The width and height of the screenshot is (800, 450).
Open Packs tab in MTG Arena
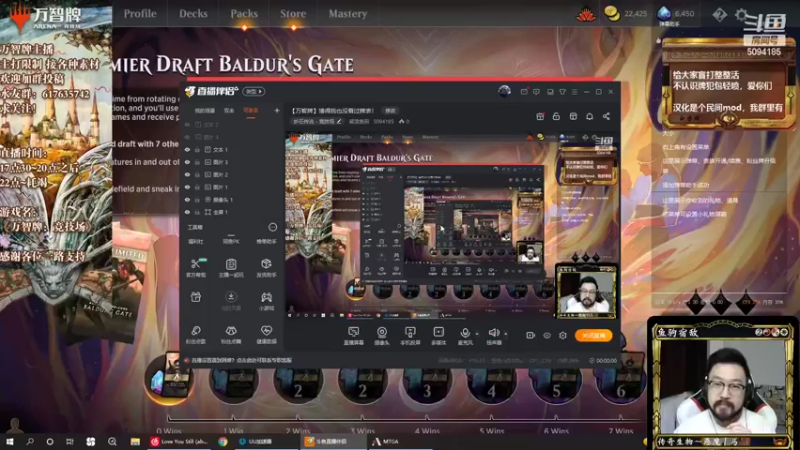tap(244, 14)
